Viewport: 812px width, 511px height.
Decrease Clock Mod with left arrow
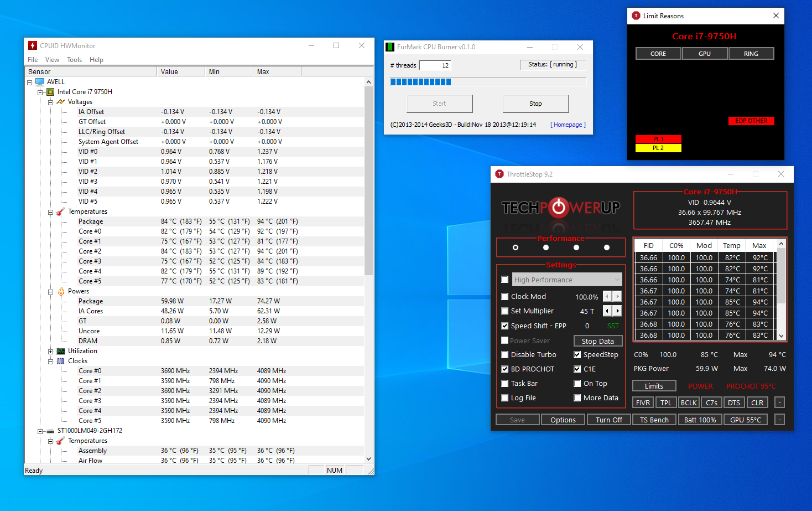[x=607, y=296]
